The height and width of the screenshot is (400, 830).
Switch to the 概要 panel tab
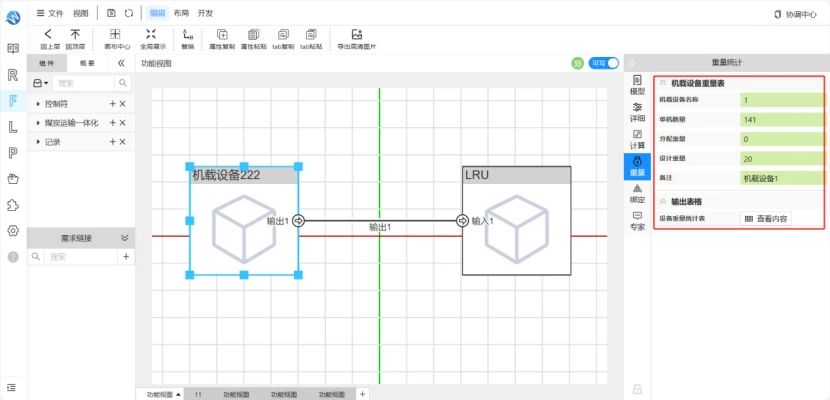click(x=87, y=63)
